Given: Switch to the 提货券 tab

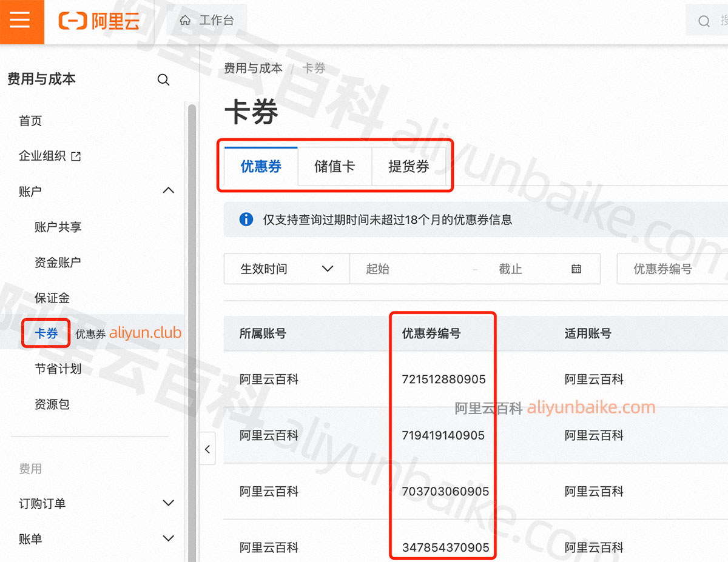Looking at the screenshot, I should tap(408, 167).
